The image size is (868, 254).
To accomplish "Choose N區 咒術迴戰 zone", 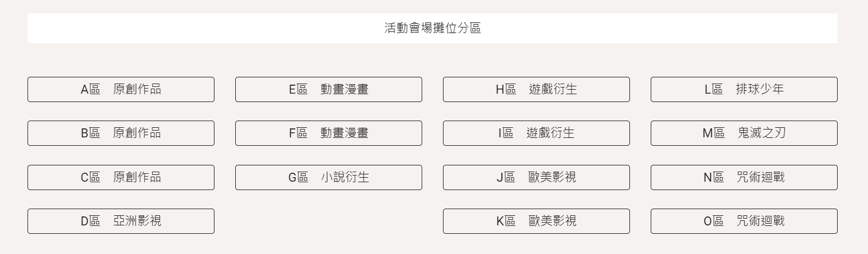I will 744,177.
